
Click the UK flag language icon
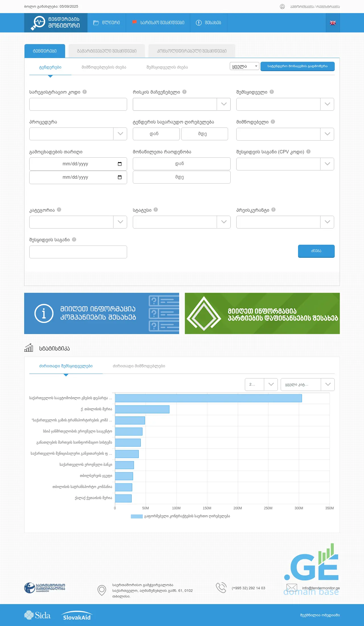[x=333, y=23]
